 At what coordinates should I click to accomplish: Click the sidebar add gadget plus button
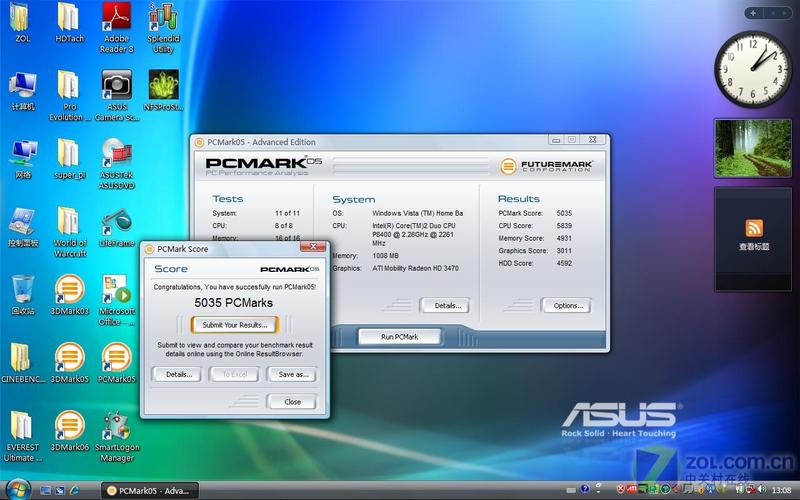753,13
